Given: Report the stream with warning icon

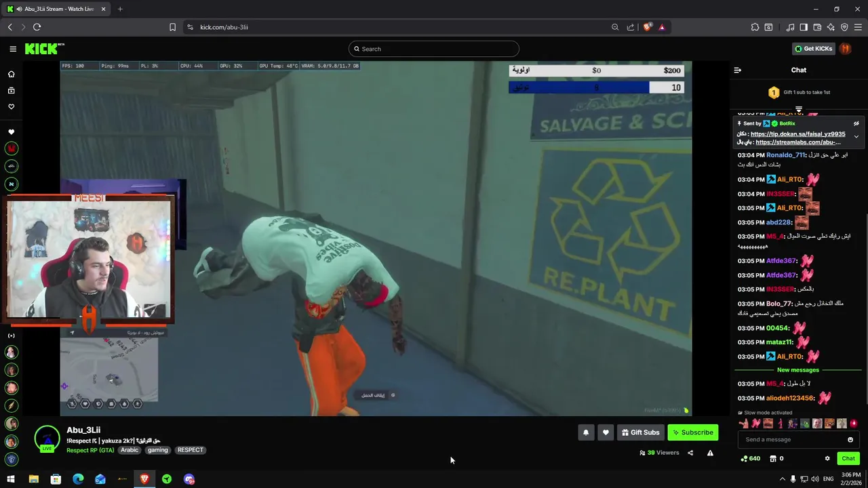Looking at the screenshot, I should coord(710,453).
